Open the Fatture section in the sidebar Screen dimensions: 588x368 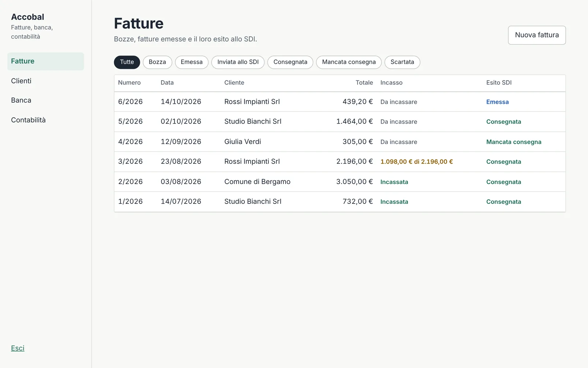pos(46,61)
